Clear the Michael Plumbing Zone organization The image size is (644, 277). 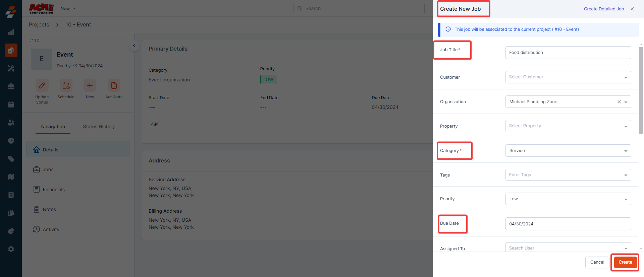pos(619,102)
